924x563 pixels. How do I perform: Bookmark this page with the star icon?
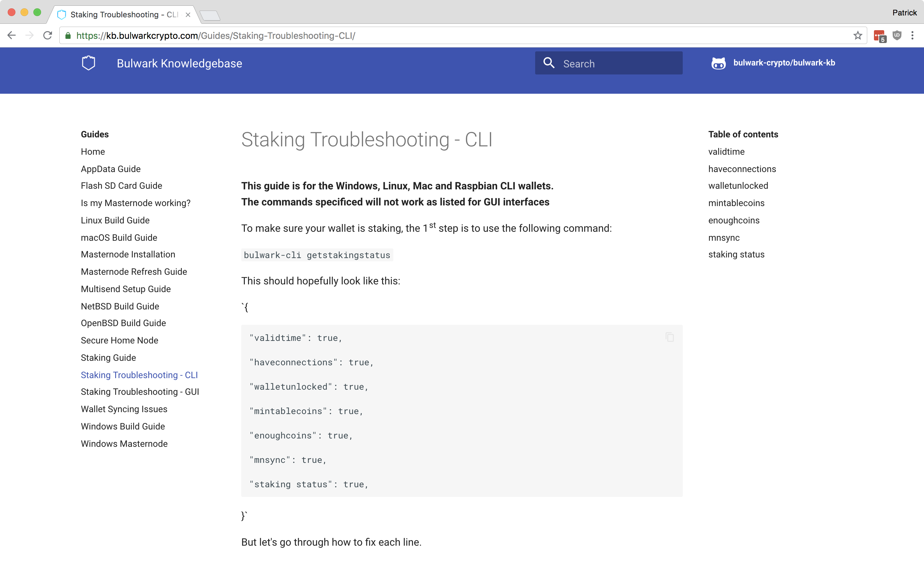pos(858,36)
